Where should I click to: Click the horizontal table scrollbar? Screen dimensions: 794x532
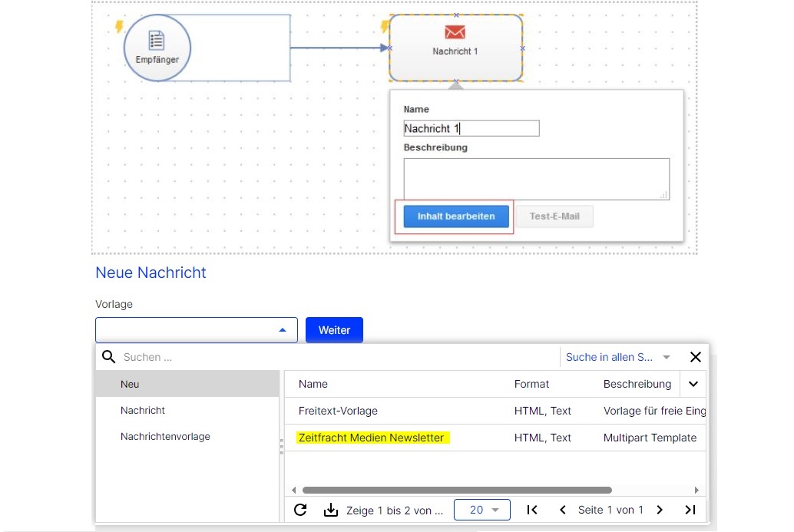(x=457, y=490)
